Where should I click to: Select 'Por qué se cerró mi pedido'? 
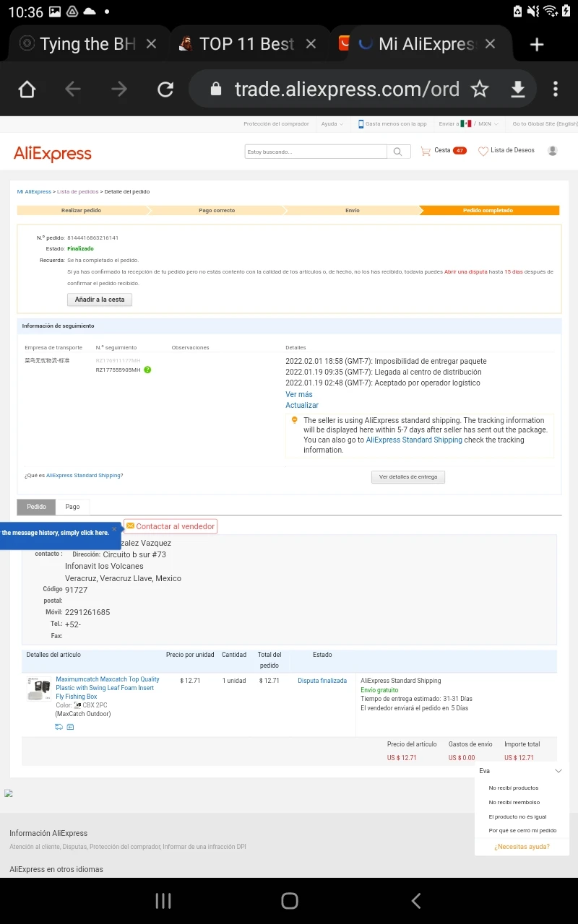pyautogui.click(x=522, y=830)
